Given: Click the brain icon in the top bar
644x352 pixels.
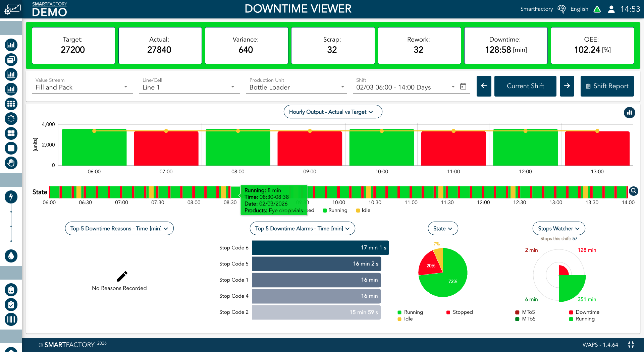Looking at the screenshot, I should [x=561, y=9].
